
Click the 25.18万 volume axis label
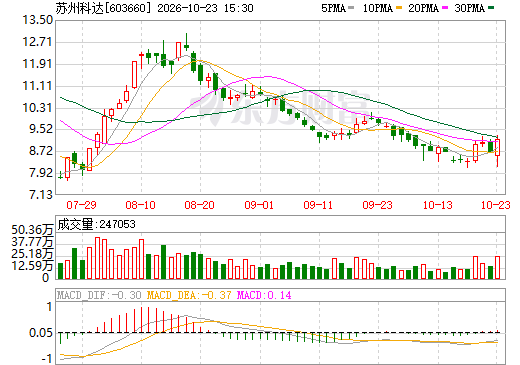coord(32,254)
